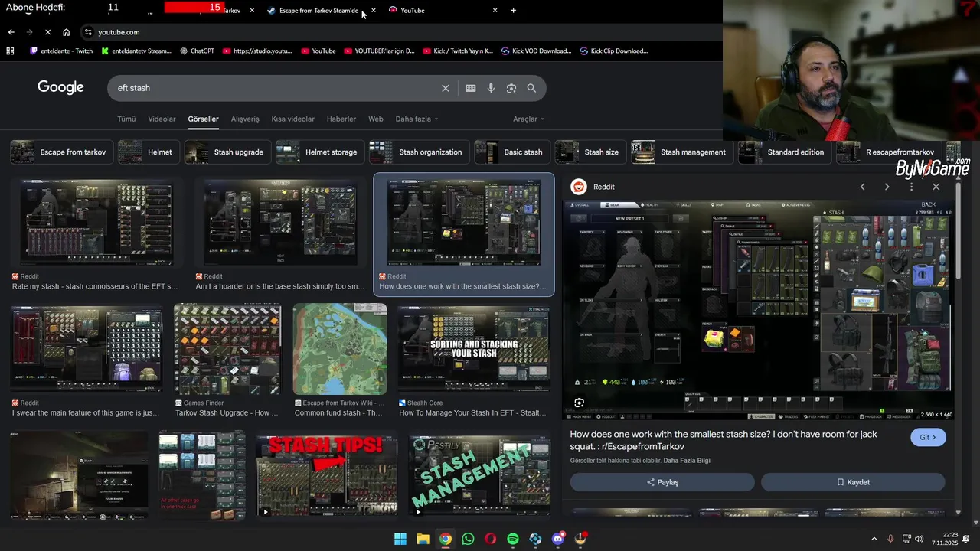Search by image with Lens
980x551 pixels.
(511, 88)
